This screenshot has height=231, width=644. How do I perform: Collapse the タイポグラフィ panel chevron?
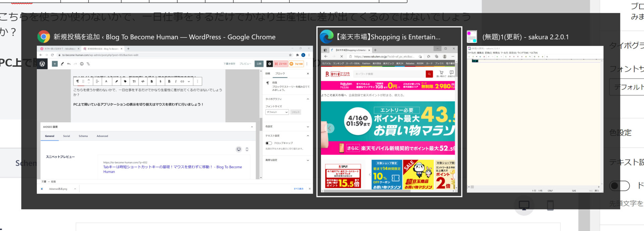[308, 99]
